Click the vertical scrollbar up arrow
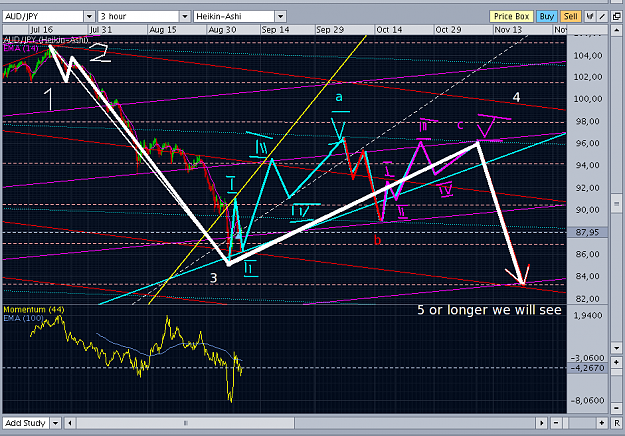 [x=617, y=30]
